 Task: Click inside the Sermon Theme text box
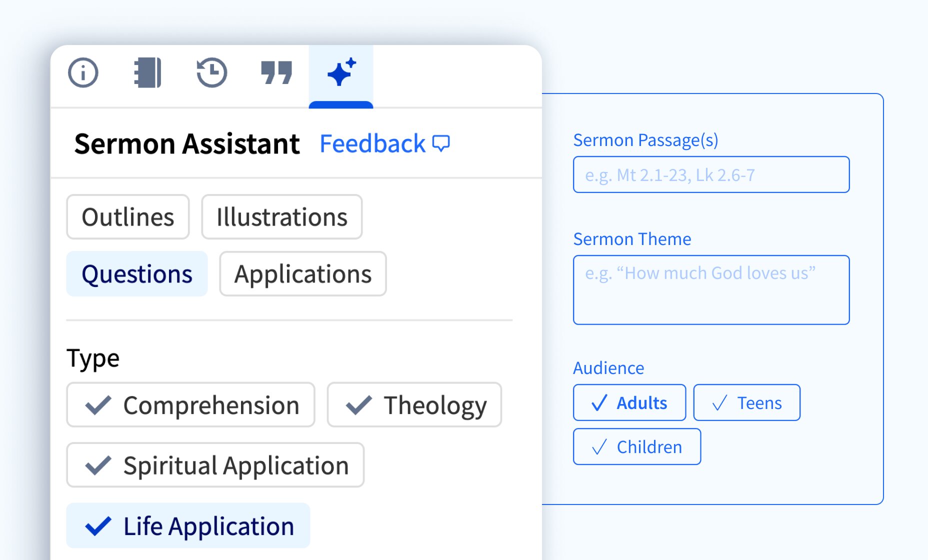711,290
